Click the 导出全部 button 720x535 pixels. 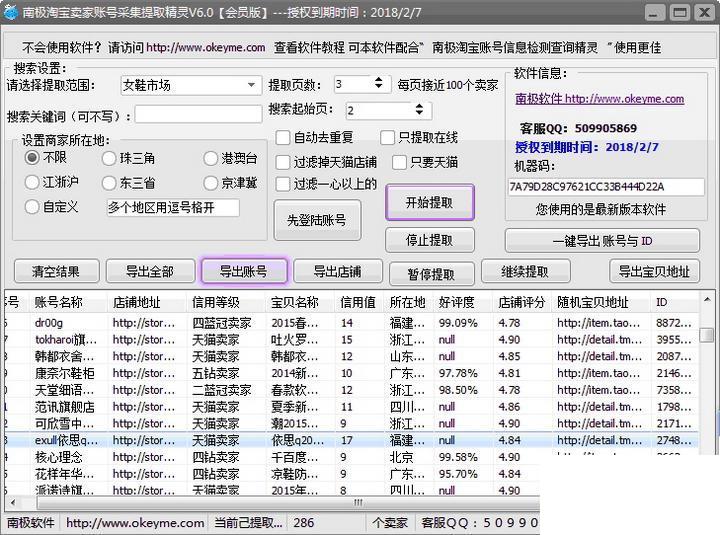pyautogui.click(x=150, y=271)
